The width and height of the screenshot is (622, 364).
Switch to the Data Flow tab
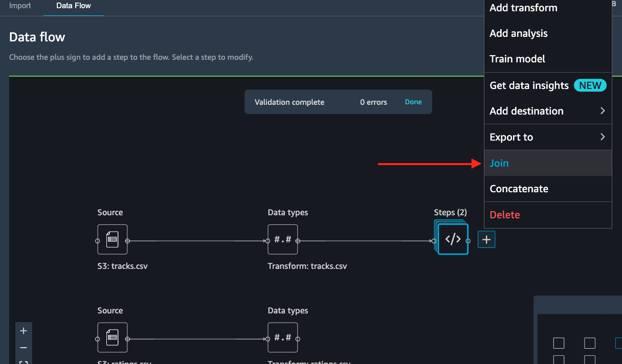pyautogui.click(x=74, y=6)
